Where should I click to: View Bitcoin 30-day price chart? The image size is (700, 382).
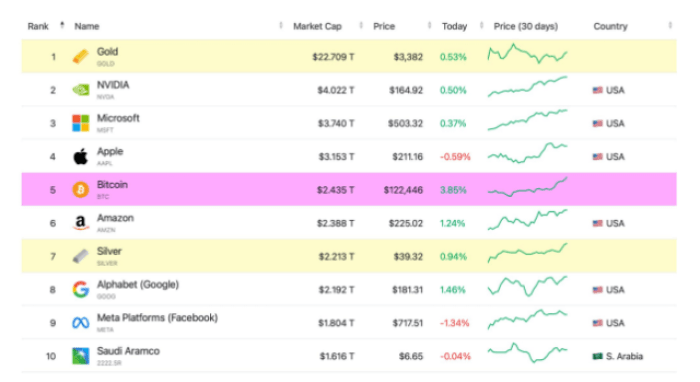click(x=527, y=187)
